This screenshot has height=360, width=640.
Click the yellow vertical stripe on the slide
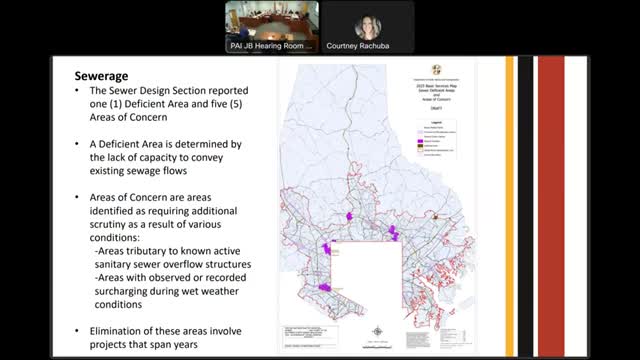click(x=509, y=207)
